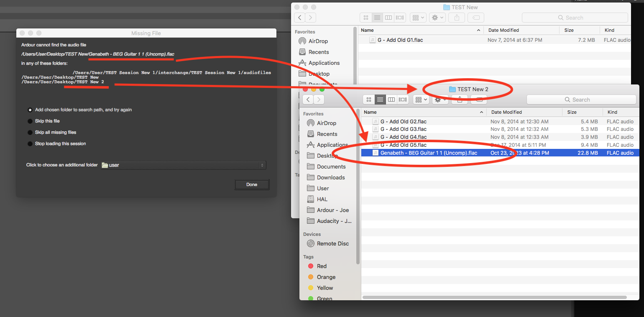
Task: Open Remote Disc under Devices
Action: click(332, 243)
